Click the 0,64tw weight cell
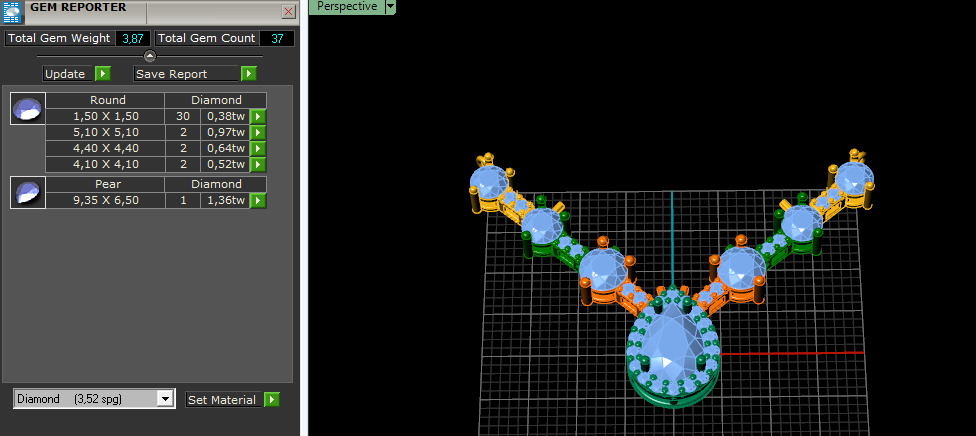This screenshot has height=436, width=976. tap(225, 148)
